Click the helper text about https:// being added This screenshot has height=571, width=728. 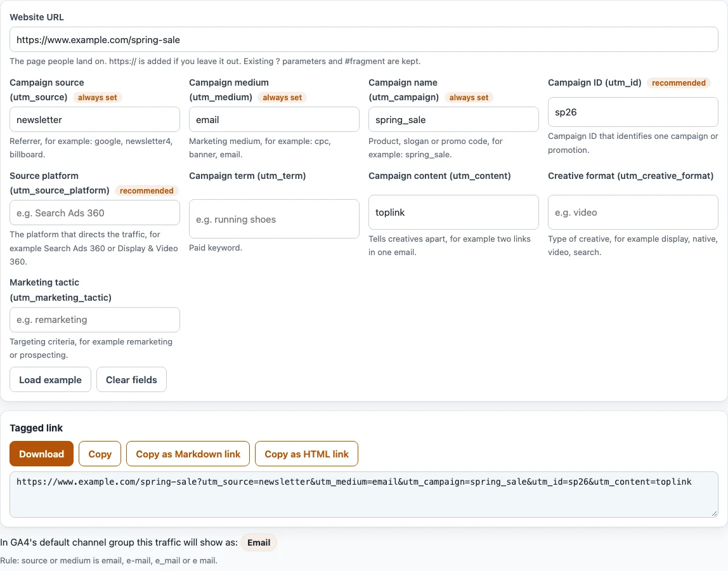[215, 62]
